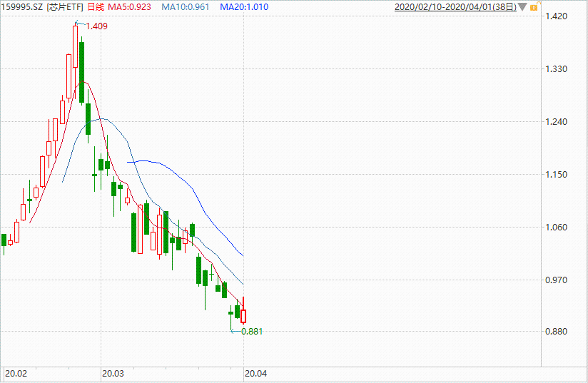Click the 1.240 price axis label
Image resolution: width=588 pixels, height=383 pixels.
555,122
